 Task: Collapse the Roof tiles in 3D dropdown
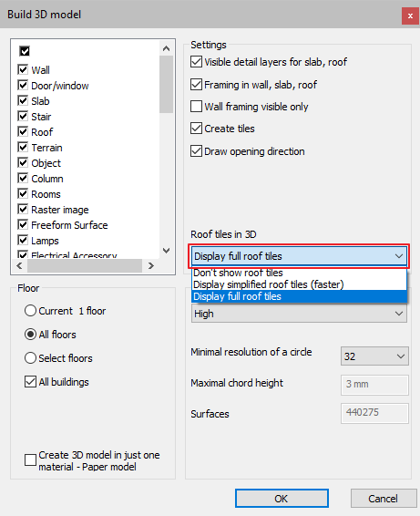(299, 256)
